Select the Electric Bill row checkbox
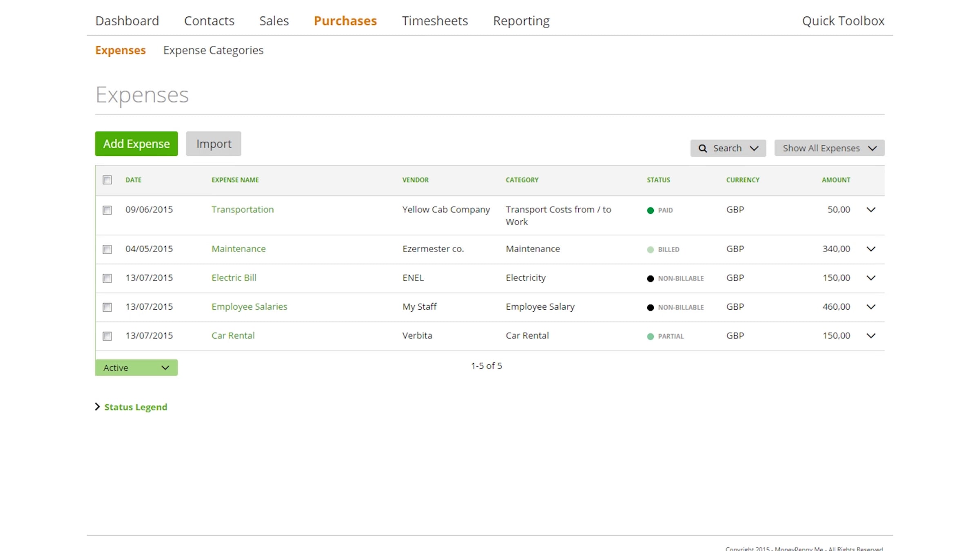This screenshot has width=980, height=551. (x=107, y=278)
